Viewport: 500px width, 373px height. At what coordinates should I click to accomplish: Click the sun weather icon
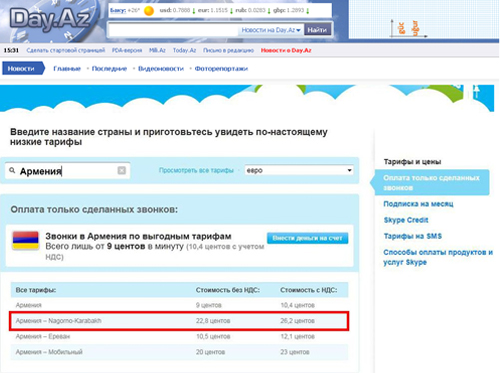point(149,11)
